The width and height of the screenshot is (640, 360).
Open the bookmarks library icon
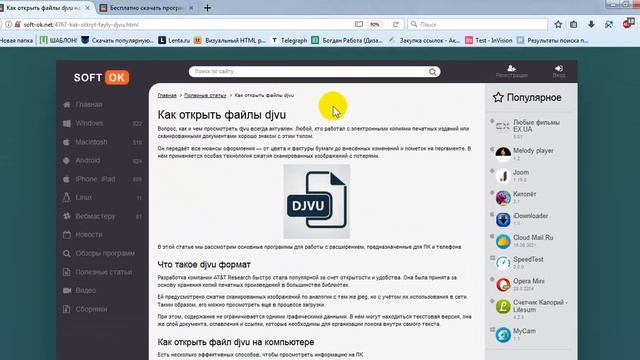pyautogui.click(x=573, y=24)
